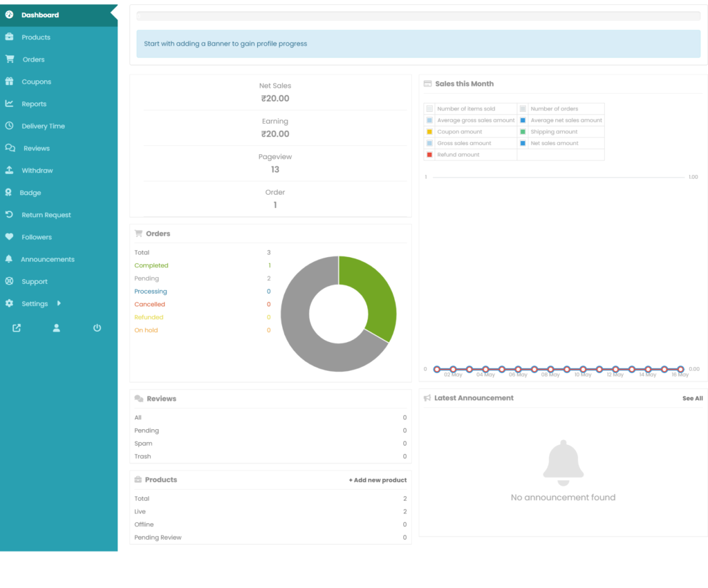
Task: Click Cancelled orders link
Action: (149, 304)
